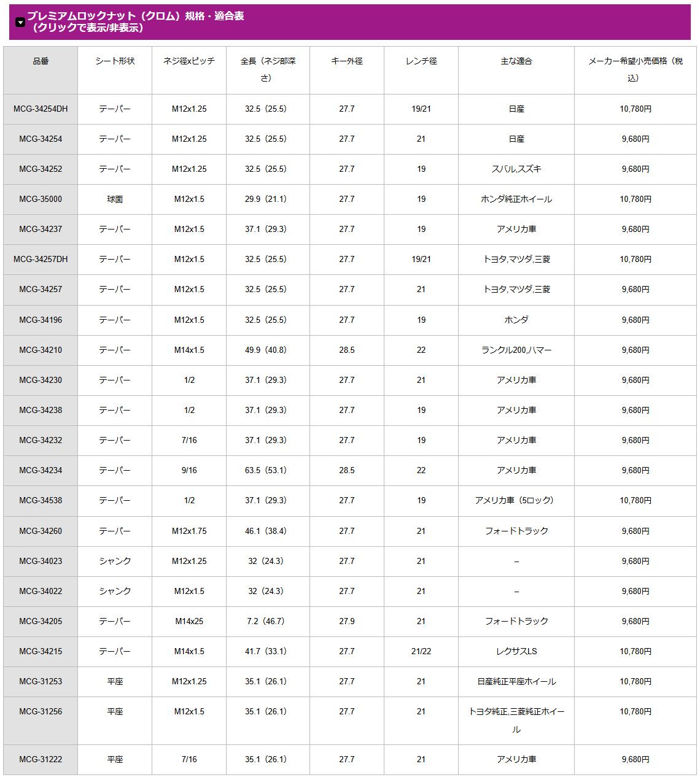
Task: Click the MCG-34210 part number cell
Action: [41, 350]
